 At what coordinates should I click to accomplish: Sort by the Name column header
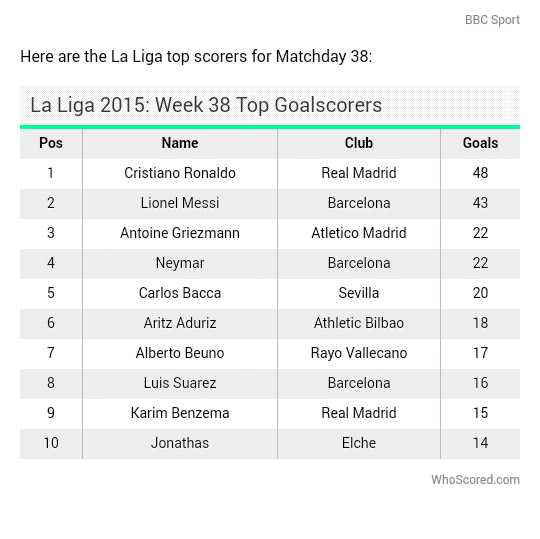[x=180, y=143]
